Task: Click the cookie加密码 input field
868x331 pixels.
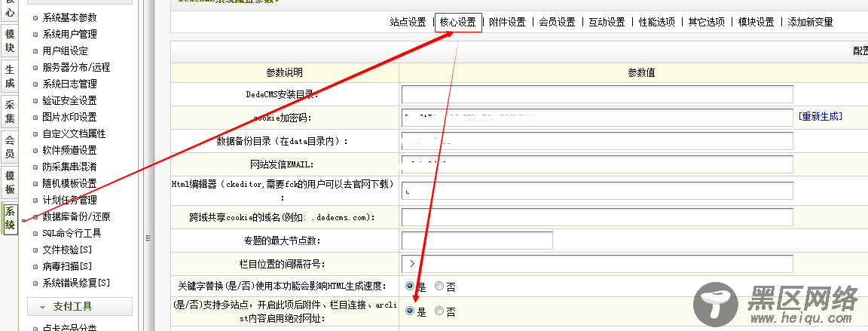Action: click(597, 118)
